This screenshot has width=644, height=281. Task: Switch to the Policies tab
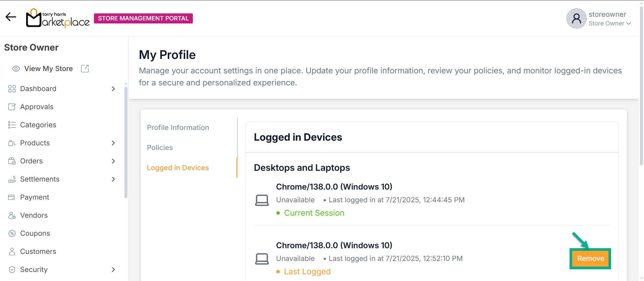click(x=160, y=148)
